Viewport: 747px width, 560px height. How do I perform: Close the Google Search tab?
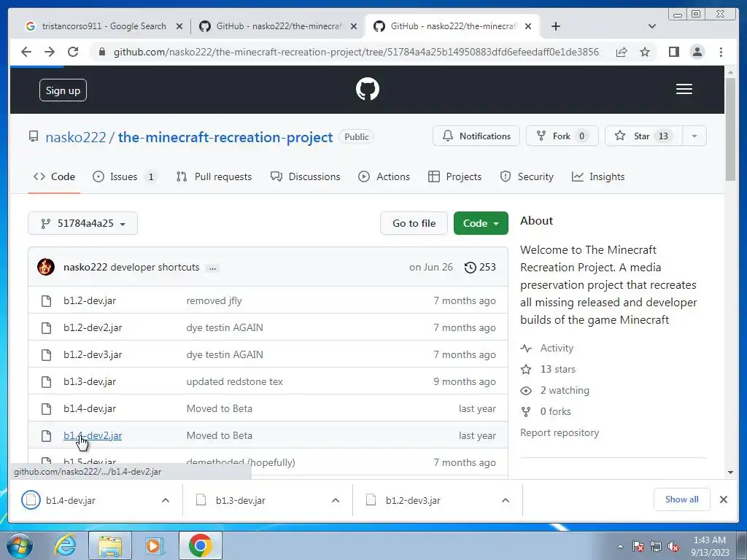pyautogui.click(x=179, y=26)
